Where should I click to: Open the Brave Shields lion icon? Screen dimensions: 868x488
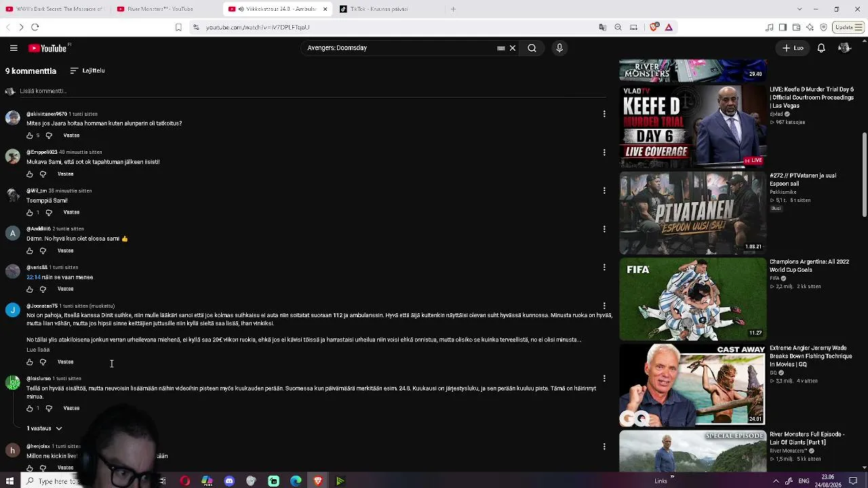pos(654,27)
